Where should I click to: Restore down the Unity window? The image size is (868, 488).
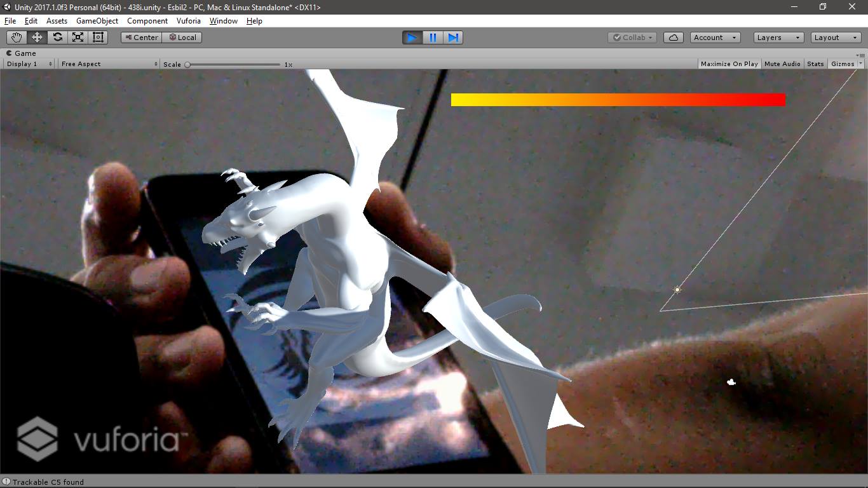point(823,7)
